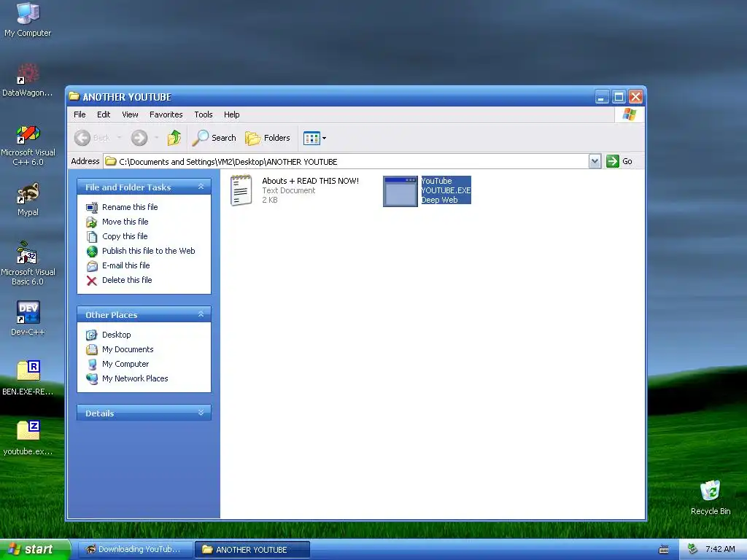The image size is (747, 560).
Task: Open Microsoft Visual C++ 6.0 shortcut
Action: [x=28, y=144]
